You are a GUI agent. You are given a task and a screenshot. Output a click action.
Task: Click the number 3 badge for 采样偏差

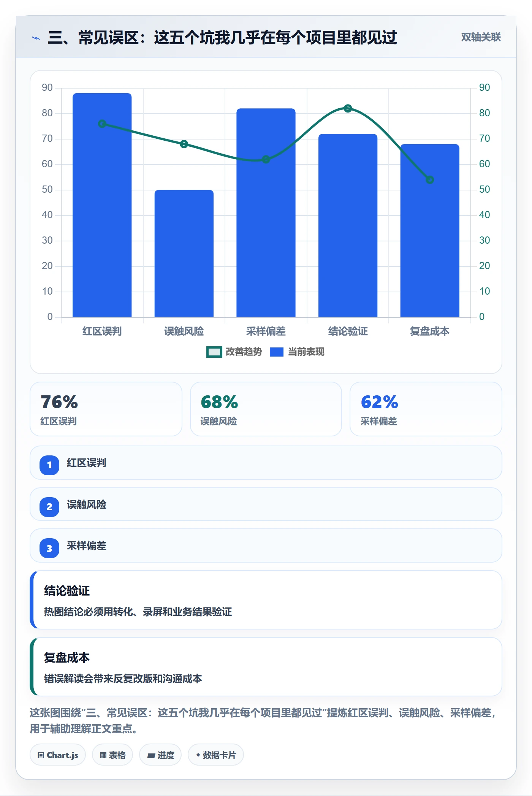click(x=49, y=548)
